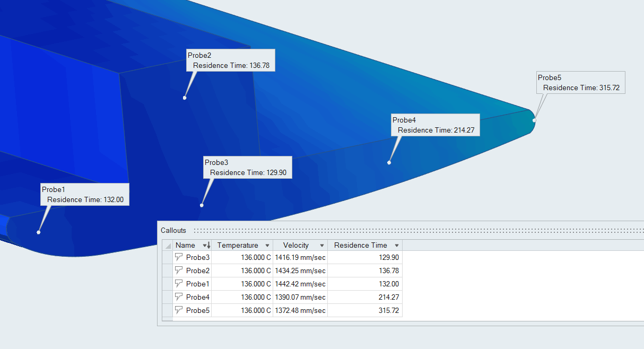The width and height of the screenshot is (644, 349).
Task: Open the Residence Time column dropdown arrow
Action: coord(396,246)
